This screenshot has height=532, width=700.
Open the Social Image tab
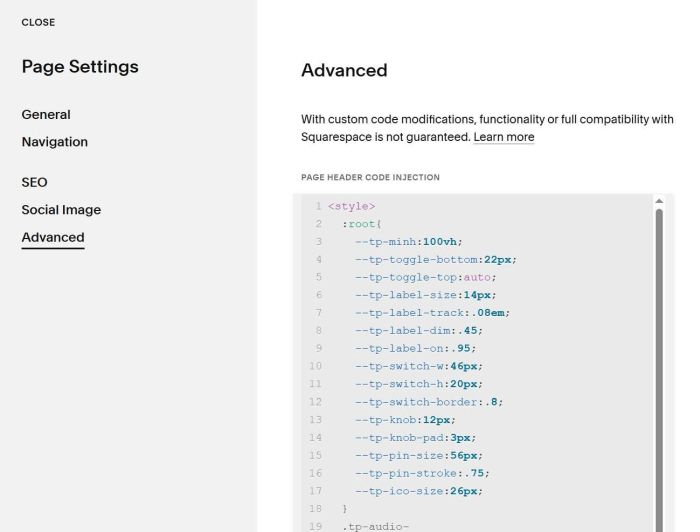pyautogui.click(x=61, y=210)
